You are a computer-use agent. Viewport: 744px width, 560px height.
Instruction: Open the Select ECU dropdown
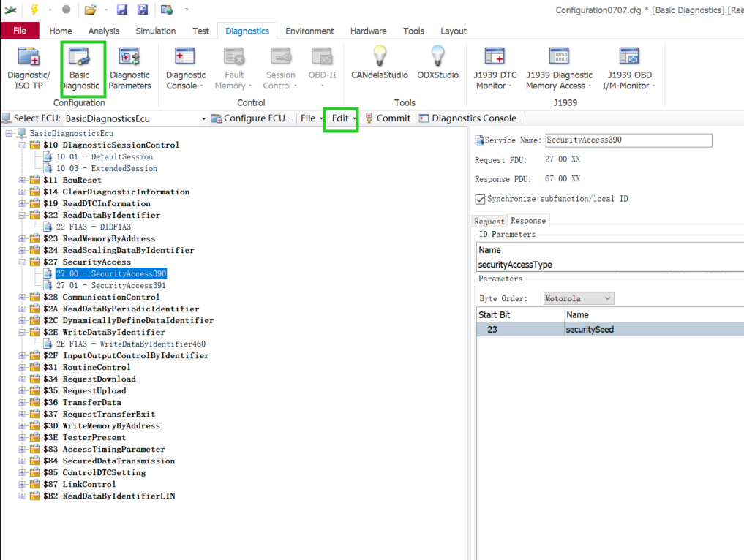pos(203,118)
